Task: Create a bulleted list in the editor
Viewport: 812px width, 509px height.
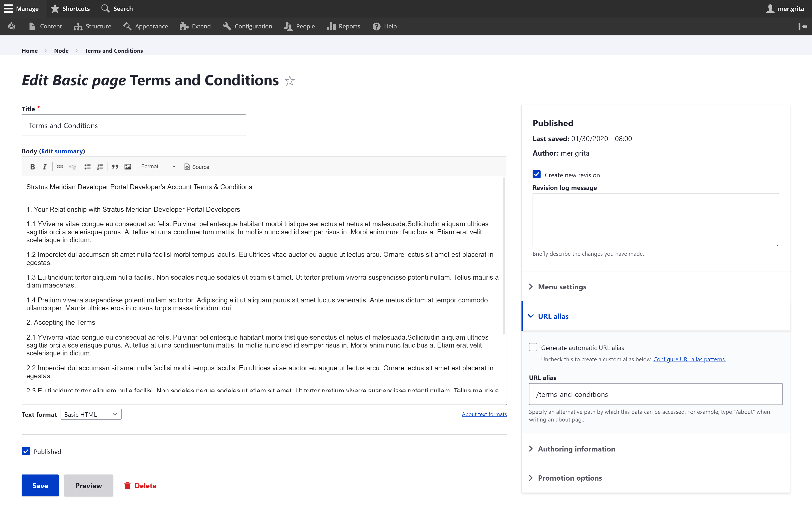Action: pyautogui.click(x=87, y=166)
